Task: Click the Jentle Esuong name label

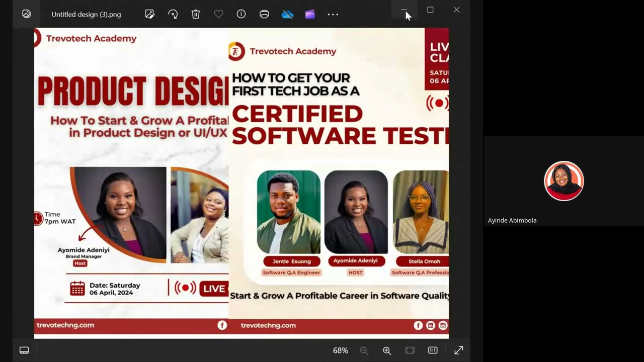Action: 292,261
